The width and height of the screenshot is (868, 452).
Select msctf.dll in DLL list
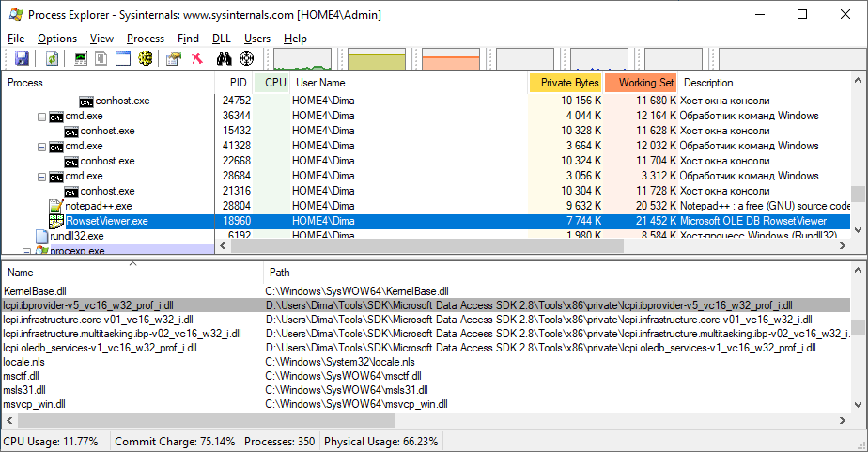point(21,376)
